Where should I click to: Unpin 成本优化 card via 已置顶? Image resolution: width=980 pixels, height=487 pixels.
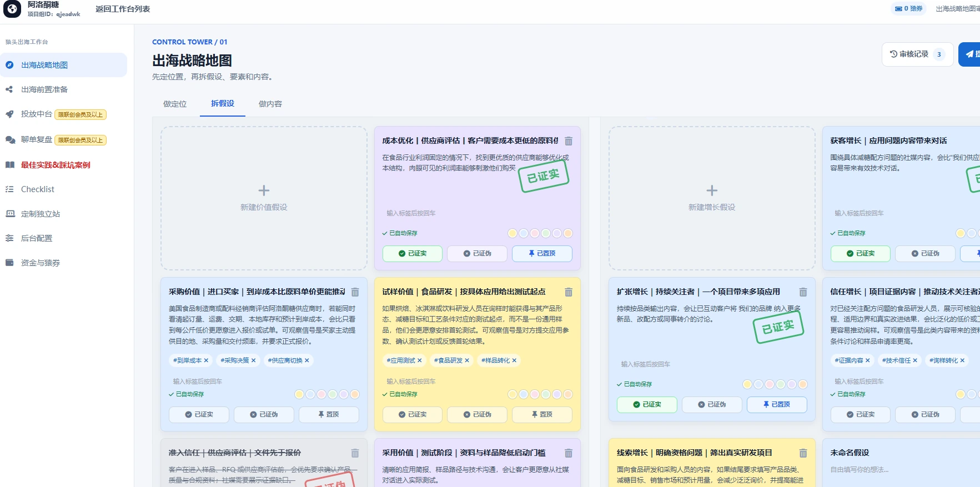[542, 254]
